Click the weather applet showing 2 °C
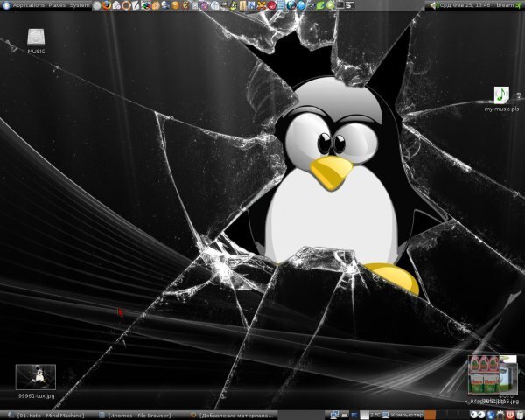 coord(370,415)
